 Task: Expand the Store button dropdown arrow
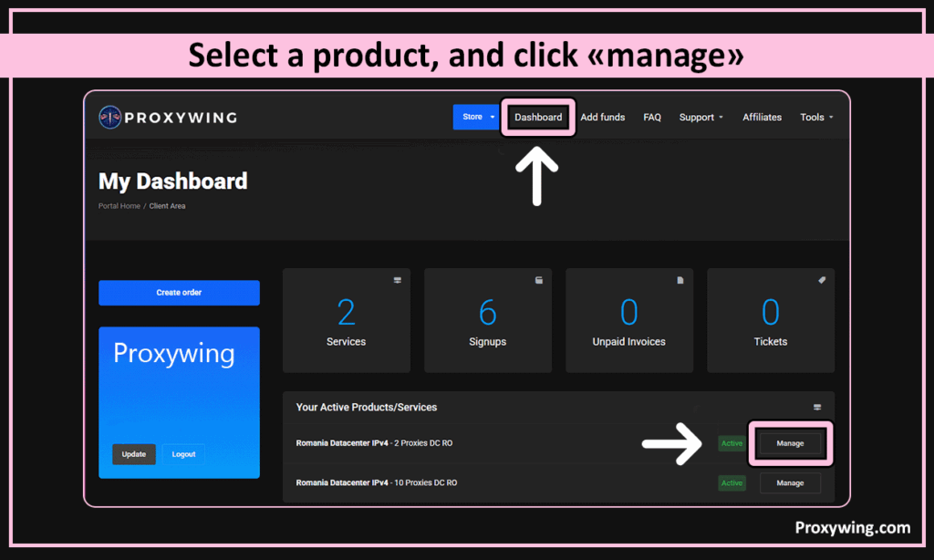492,117
